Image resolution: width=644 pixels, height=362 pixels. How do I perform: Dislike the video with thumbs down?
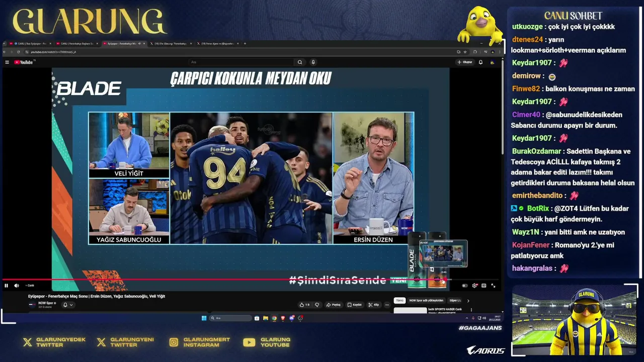point(317,305)
